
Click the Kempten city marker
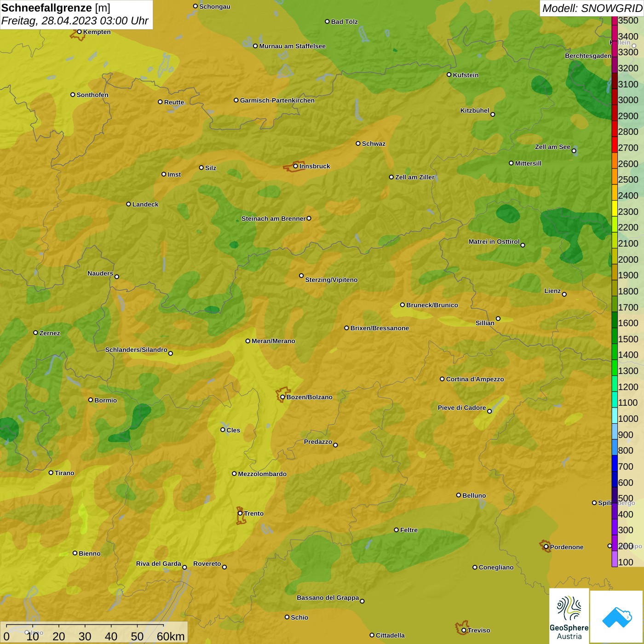[79, 32]
